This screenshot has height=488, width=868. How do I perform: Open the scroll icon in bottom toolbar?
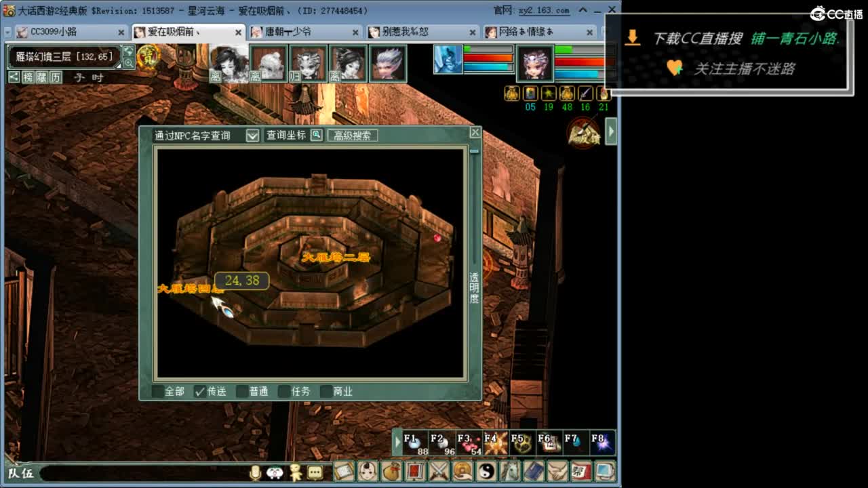coord(344,471)
